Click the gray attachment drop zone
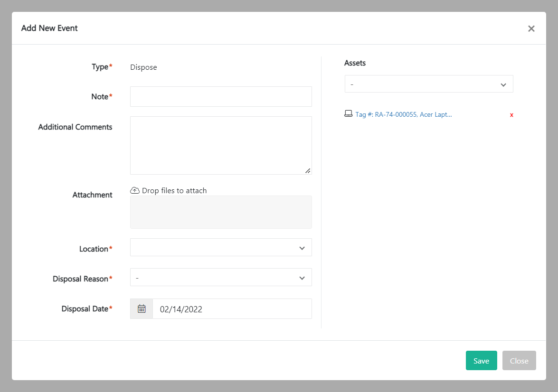The height and width of the screenshot is (392, 558). [x=221, y=212]
